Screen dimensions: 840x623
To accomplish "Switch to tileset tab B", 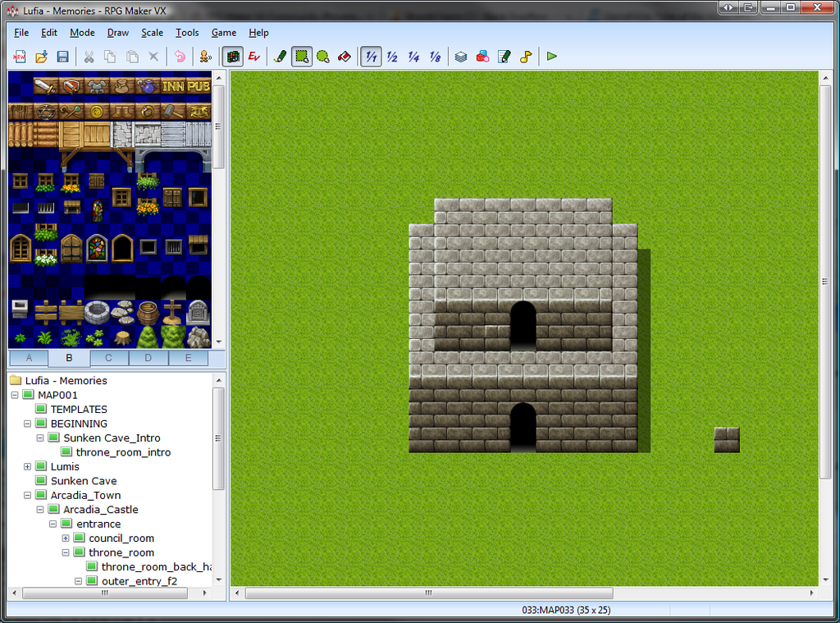I will (x=69, y=358).
